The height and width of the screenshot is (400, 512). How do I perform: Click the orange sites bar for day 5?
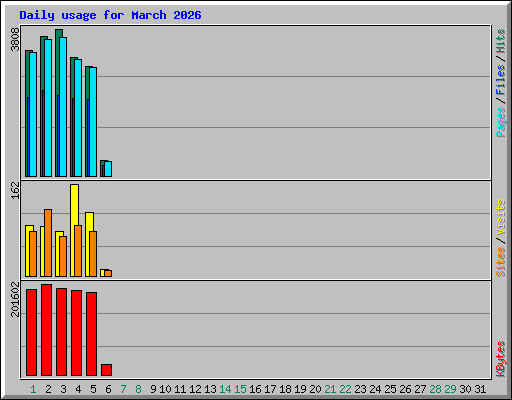point(93,254)
